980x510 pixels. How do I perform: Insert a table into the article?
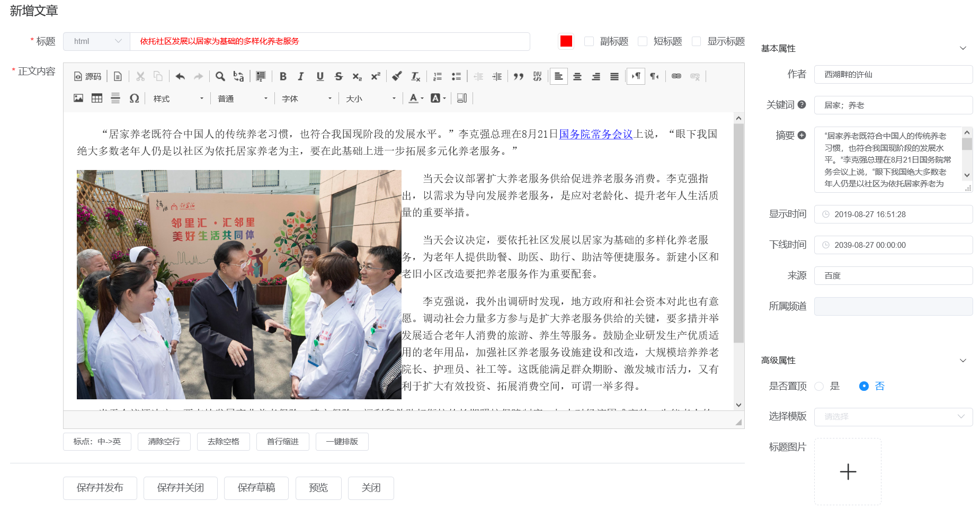pyautogui.click(x=97, y=98)
